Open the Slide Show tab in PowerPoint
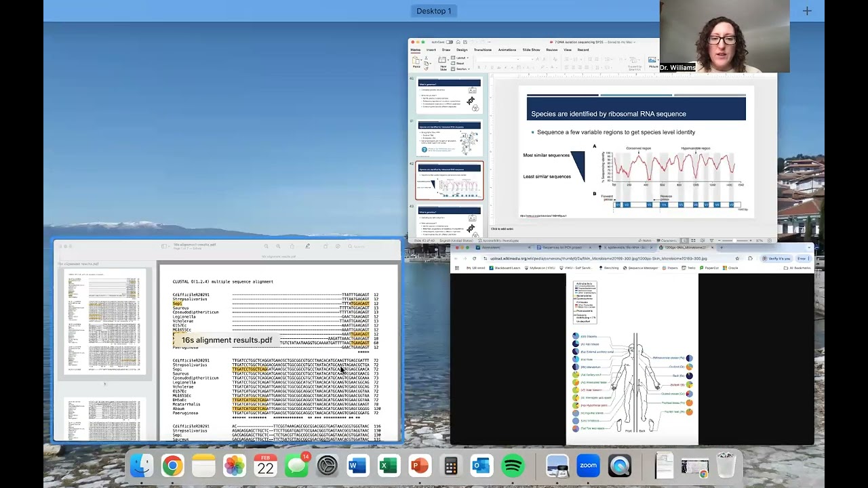Viewport: 868px width, 488px height. click(x=531, y=49)
